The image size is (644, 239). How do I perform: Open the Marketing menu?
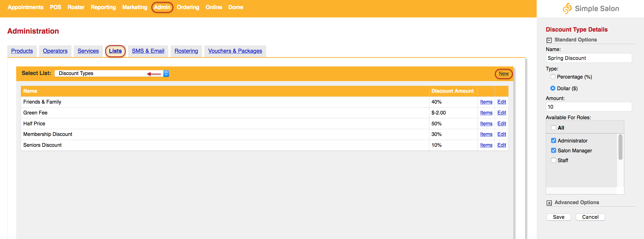(x=135, y=7)
